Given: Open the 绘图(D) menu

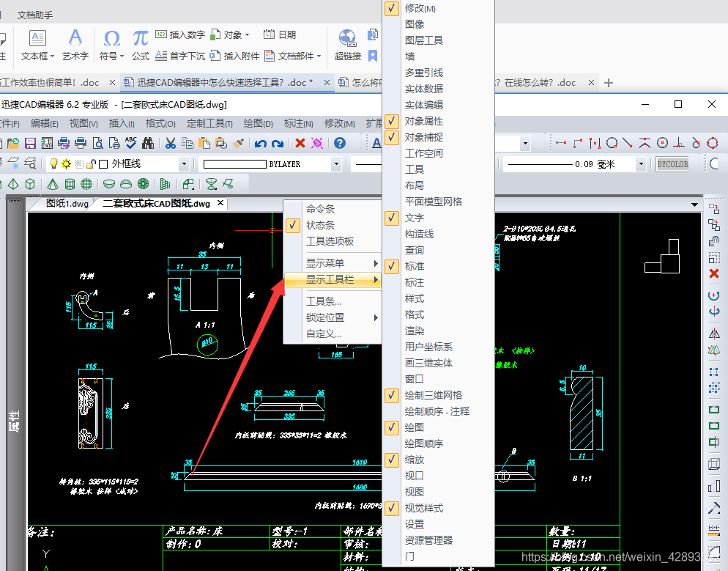Looking at the screenshot, I should pyautogui.click(x=258, y=124).
